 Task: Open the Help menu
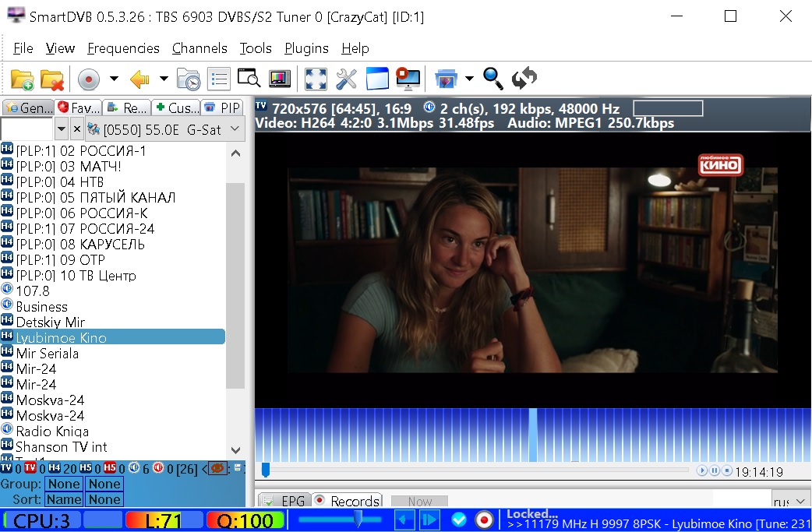(x=355, y=48)
